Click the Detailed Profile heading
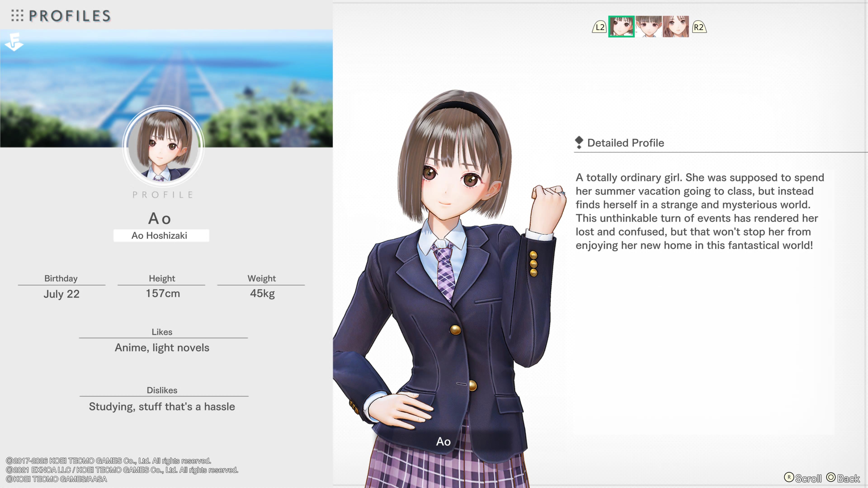Viewport: 868px width, 488px height. 625,143
